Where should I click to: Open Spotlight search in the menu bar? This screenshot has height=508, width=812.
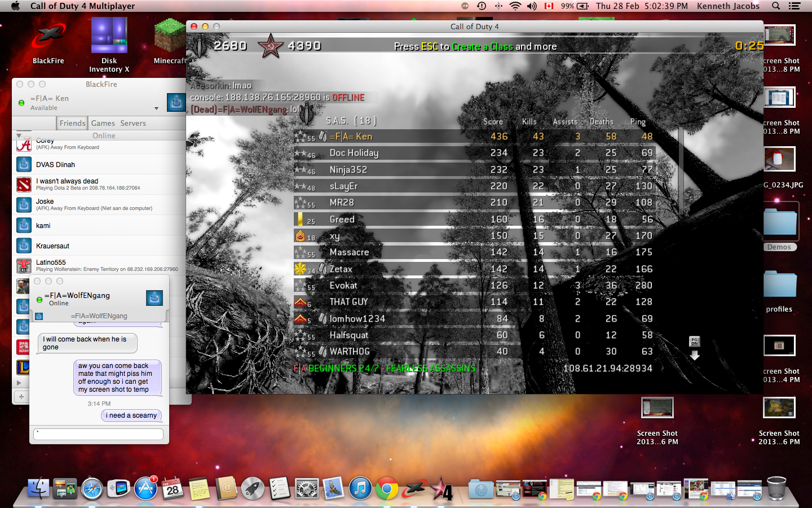point(776,6)
